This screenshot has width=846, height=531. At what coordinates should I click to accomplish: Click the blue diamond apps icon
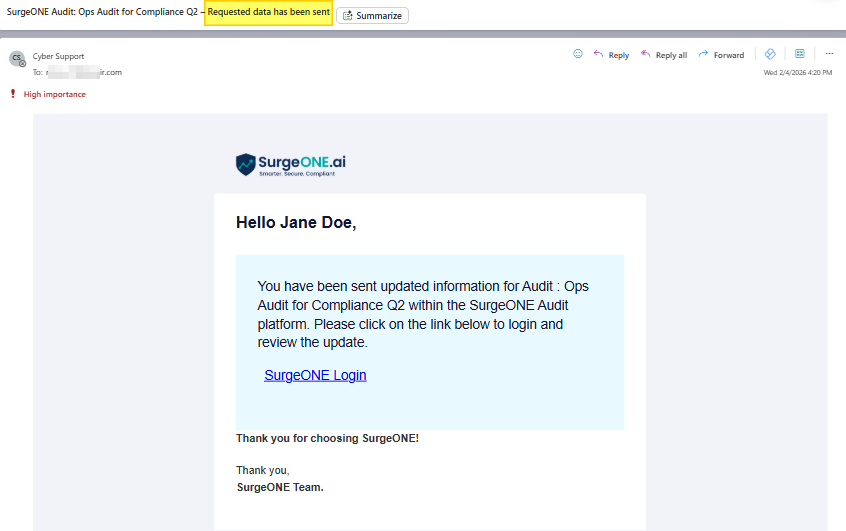pyautogui.click(x=770, y=54)
